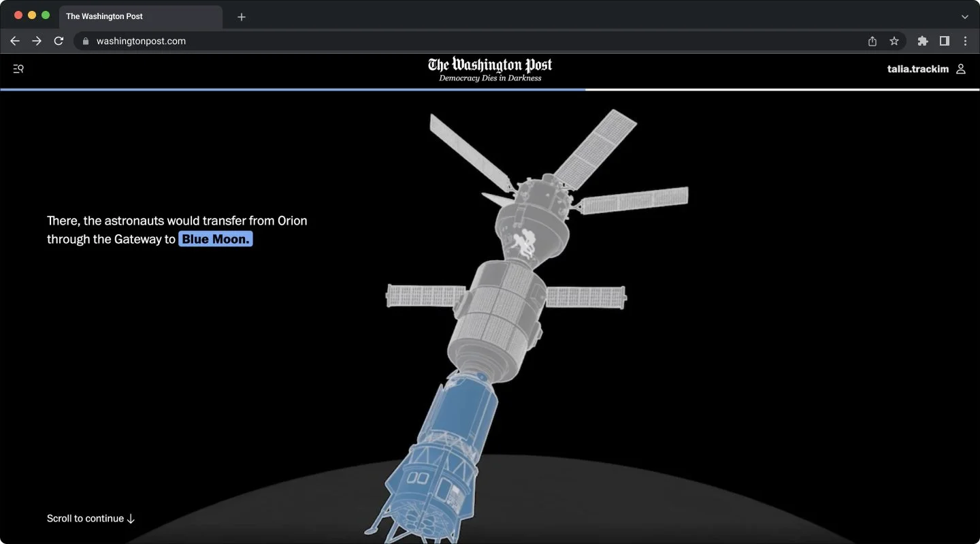Open the Chrome three-dot menu

pyautogui.click(x=965, y=41)
